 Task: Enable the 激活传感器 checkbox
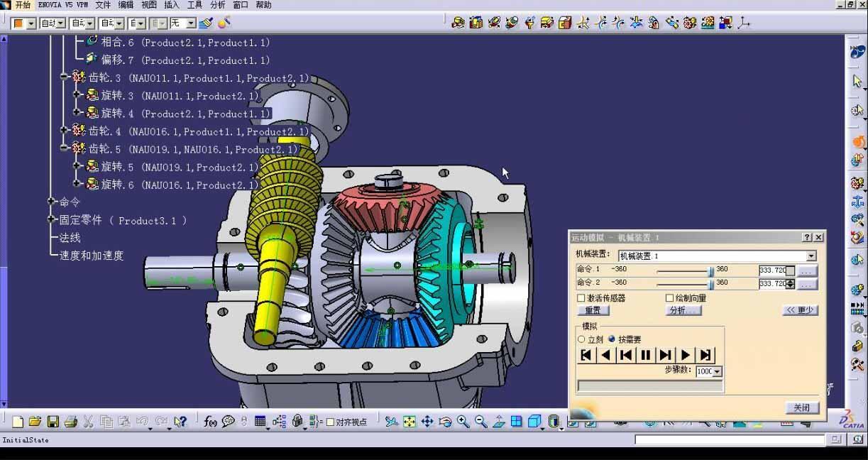581,298
